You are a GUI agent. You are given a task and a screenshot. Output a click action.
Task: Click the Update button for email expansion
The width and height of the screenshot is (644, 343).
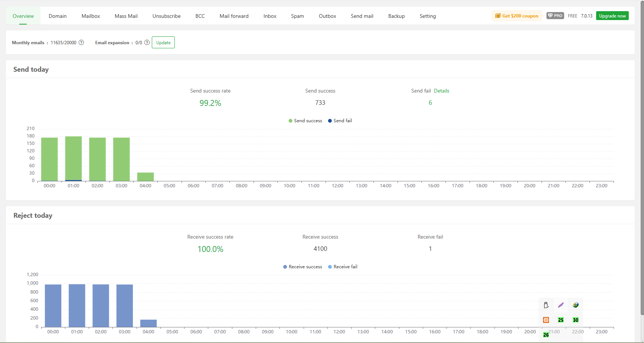coord(163,42)
